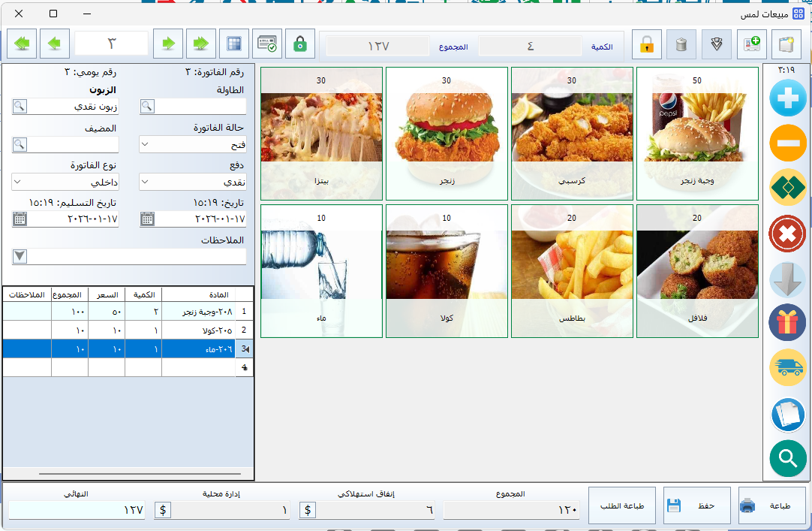The height and width of the screenshot is (531, 812).
Task: Click the trash bin icon in toolbar
Action: tap(681, 45)
